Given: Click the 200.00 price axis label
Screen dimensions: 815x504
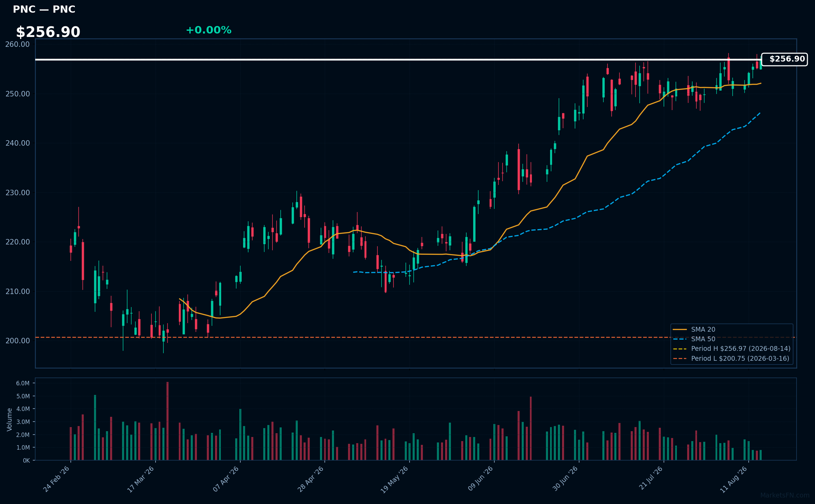Looking at the screenshot, I should [x=18, y=341].
